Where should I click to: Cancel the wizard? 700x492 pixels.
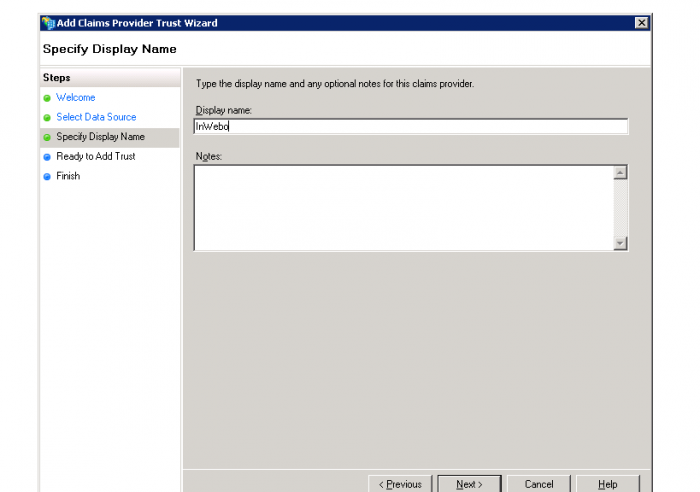[539, 484]
